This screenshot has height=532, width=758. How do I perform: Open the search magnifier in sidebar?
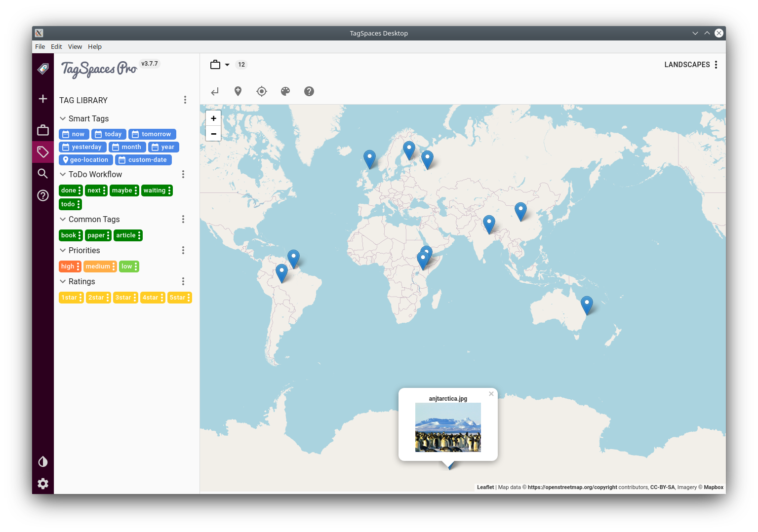tap(43, 173)
